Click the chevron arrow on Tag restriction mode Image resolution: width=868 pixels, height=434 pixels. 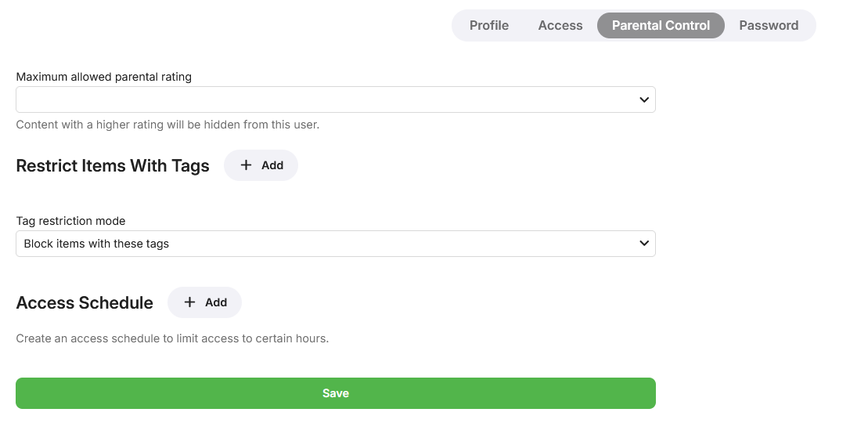coord(643,244)
